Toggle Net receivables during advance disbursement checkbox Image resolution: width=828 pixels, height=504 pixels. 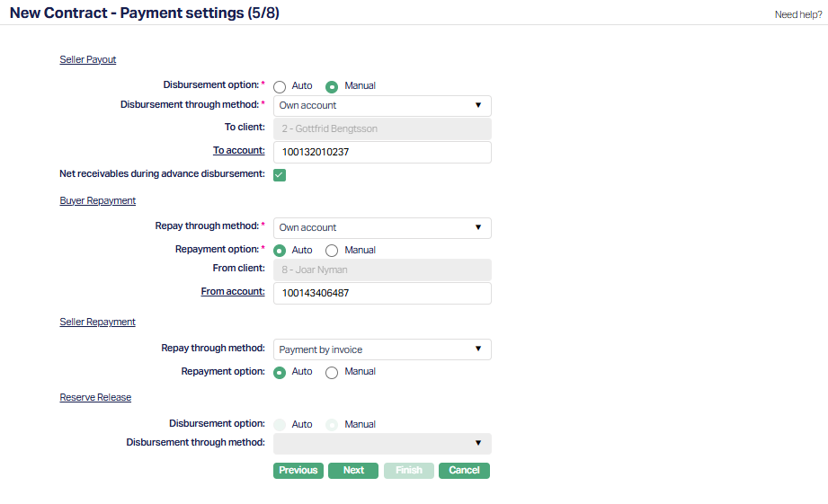280,174
